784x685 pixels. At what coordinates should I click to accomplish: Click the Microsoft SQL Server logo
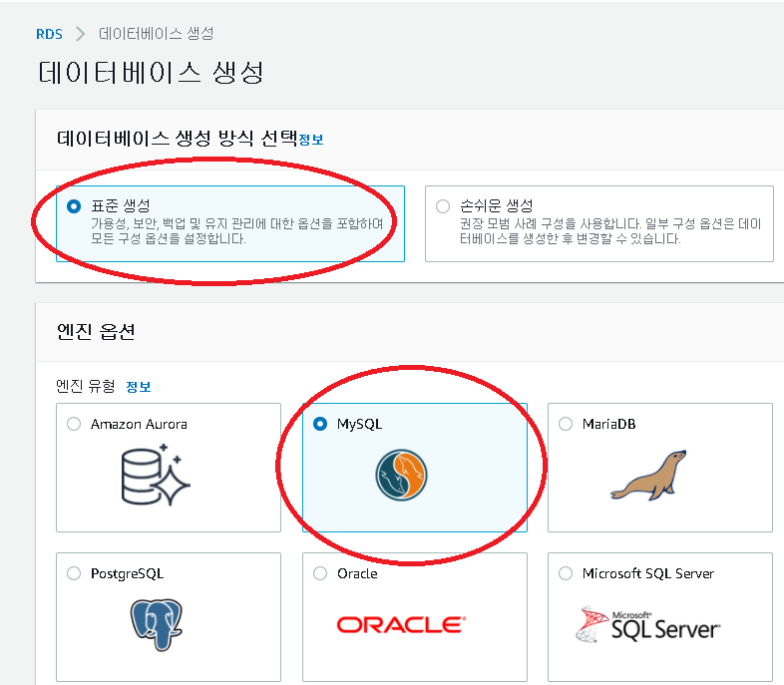[648, 624]
